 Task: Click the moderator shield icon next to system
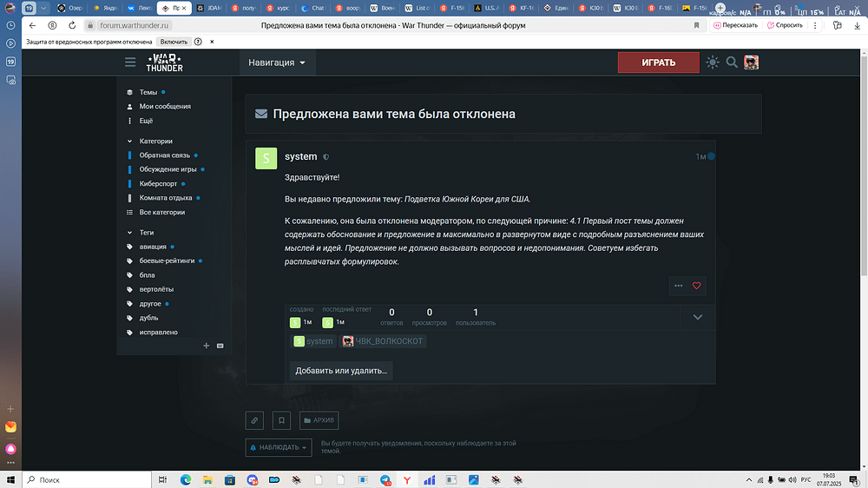(326, 157)
